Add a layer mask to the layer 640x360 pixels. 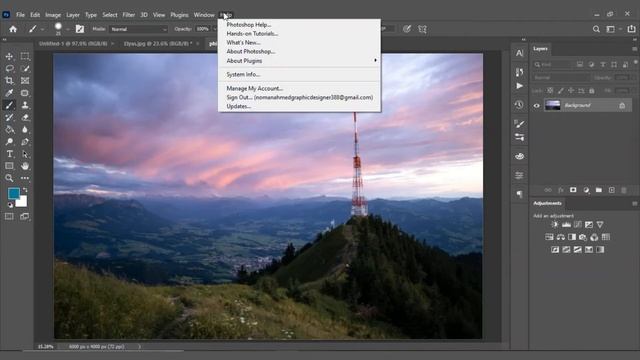pyautogui.click(x=573, y=190)
